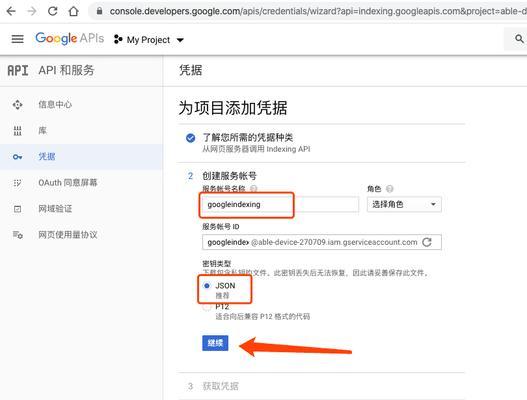Regenerate service account ID refresh icon
Viewport: 527px width, 400px height.
tap(427, 242)
